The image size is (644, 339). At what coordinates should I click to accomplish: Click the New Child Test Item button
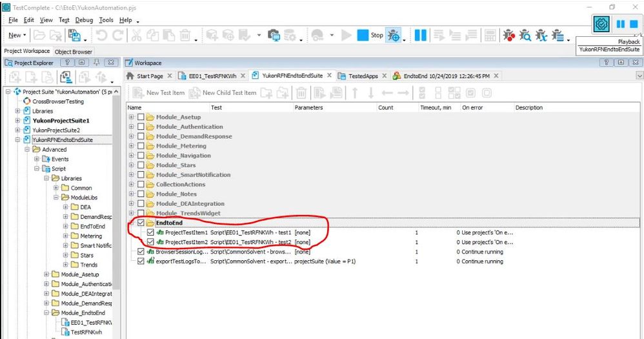[x=223, y=93]
